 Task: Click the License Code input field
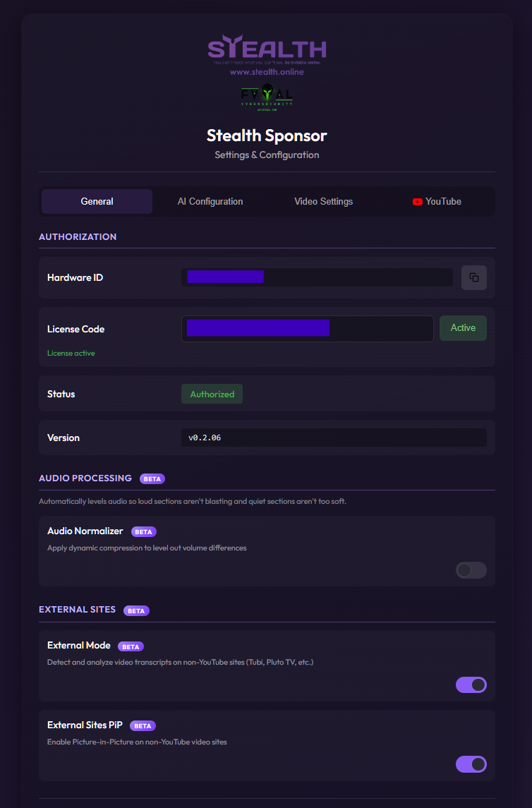[x=307, y=329]
